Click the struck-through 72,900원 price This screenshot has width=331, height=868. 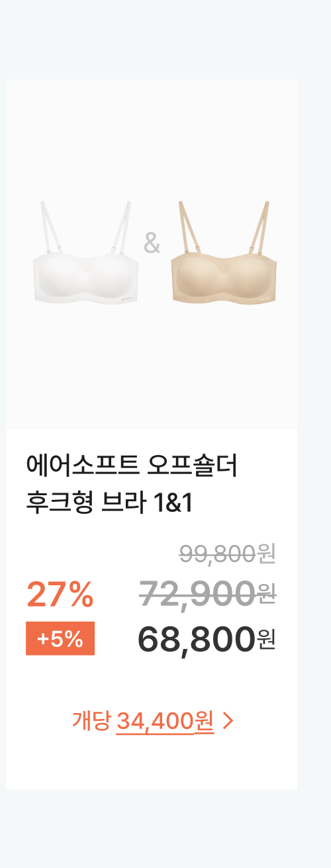pos(207,593)
